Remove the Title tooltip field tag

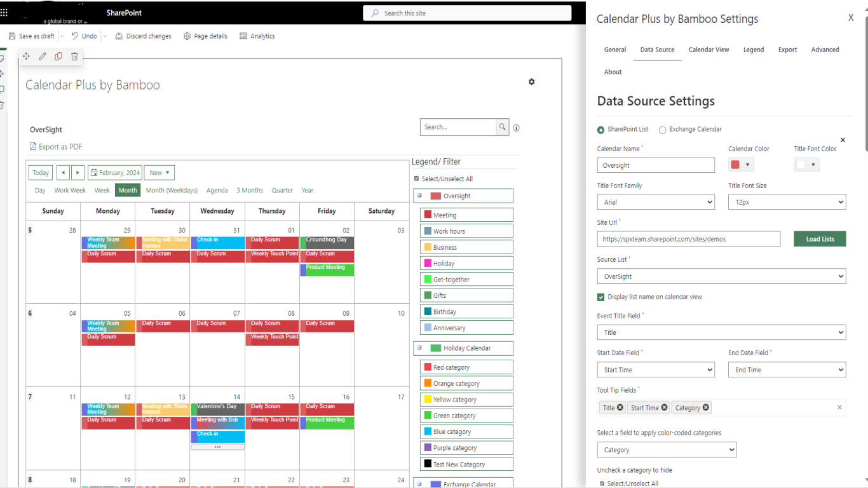(x=620, y=407)
